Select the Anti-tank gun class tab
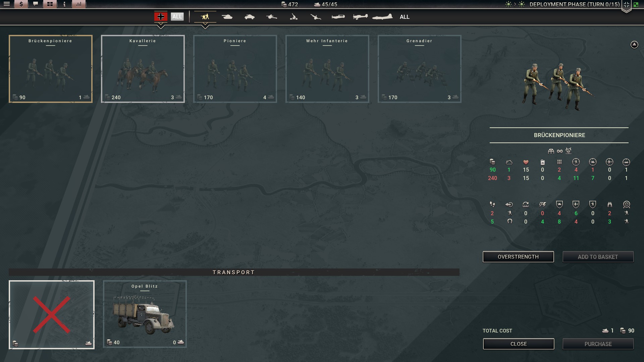 tap(271, 17)
